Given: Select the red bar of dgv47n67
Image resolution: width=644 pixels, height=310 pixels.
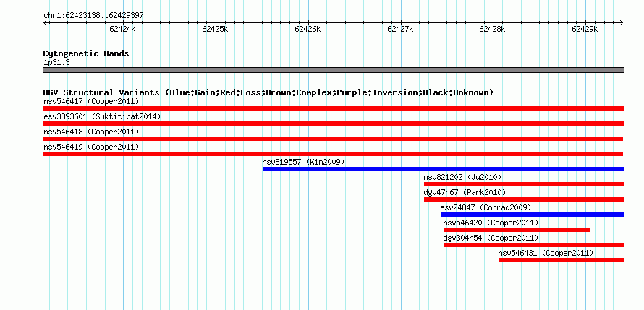Looking at the screenshot, I should pyautogui.click(x=524, y=199).
